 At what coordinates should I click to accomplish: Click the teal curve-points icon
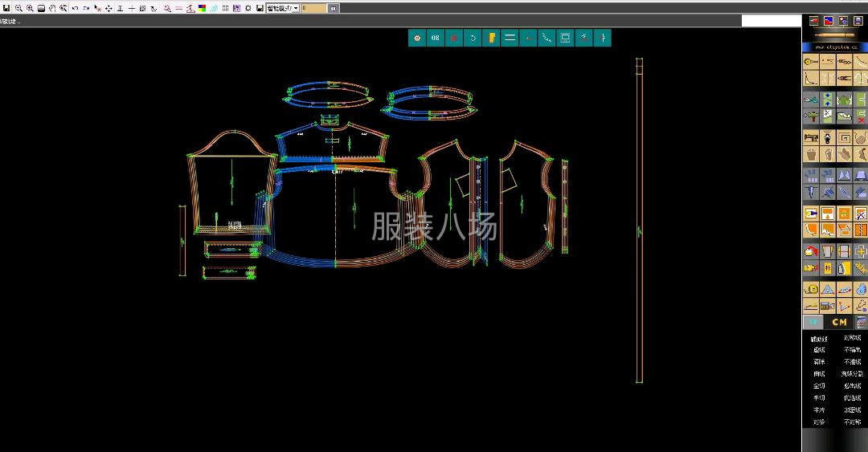tap(547, 38)
